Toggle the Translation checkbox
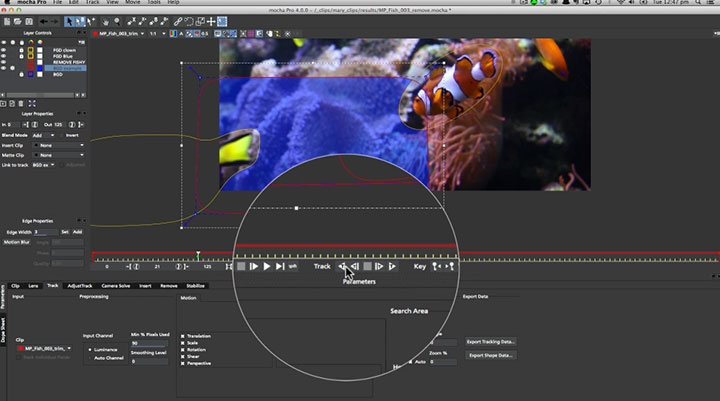The width and height of the screenshot is (720, 401). pyautogui.click(x=183, y=336)
